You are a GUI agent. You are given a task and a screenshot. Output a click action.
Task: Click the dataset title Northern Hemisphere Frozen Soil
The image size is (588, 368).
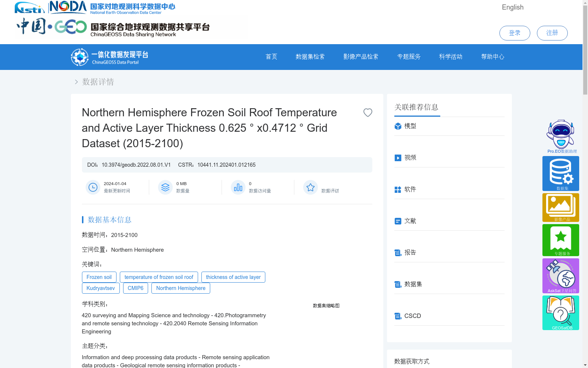tap(209, 128)
